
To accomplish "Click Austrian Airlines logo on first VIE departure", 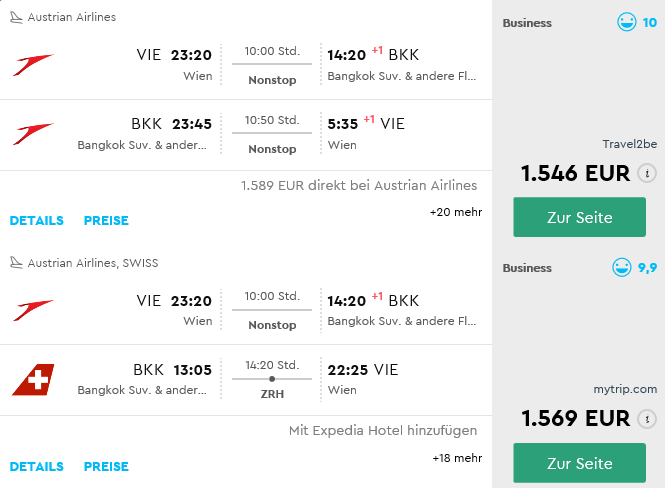I will click(33, 65).
